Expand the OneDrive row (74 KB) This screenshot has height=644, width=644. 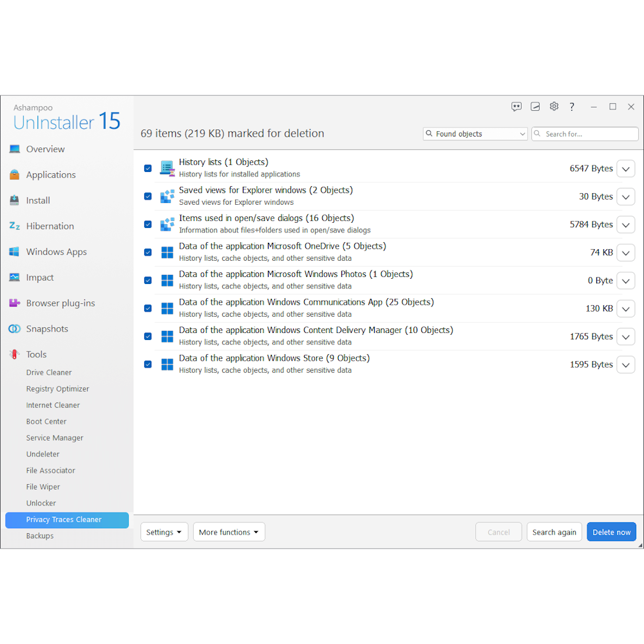coord(625,252)
